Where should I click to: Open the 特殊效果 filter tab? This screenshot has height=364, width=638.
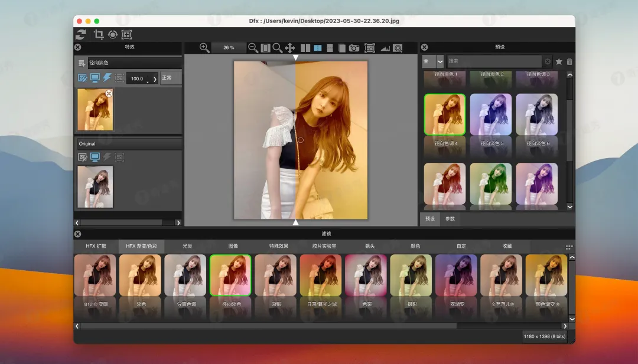[279, 246]
